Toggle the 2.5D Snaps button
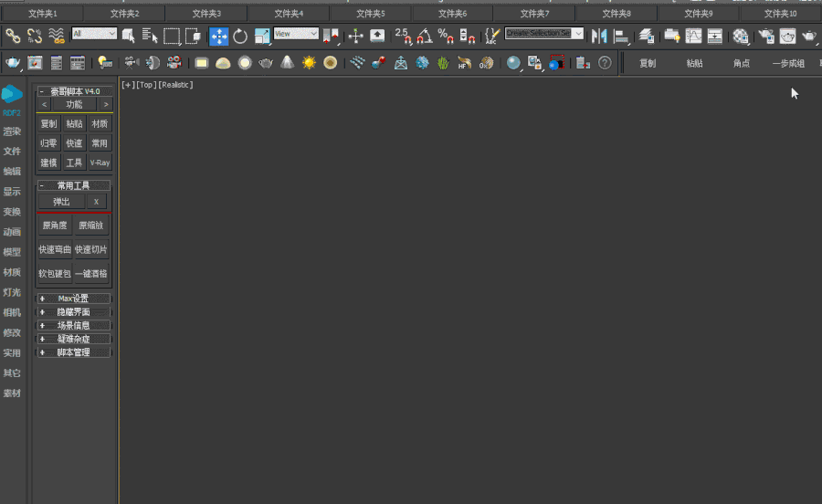 click(x=403, y=36)
